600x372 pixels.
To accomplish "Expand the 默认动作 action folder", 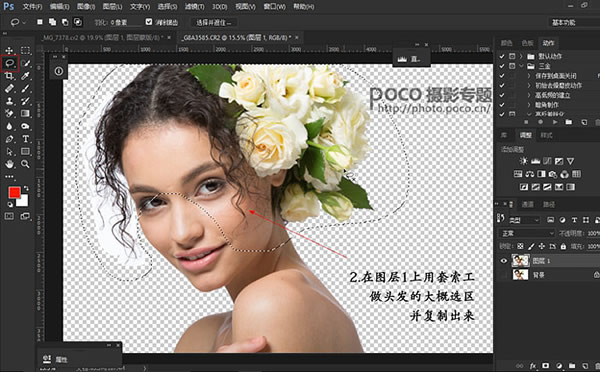I will tap(521, 56).
